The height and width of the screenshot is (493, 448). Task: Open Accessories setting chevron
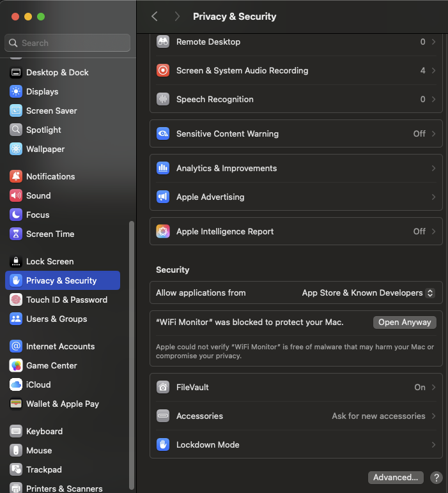pyautogui.click(x=433, y=416)
